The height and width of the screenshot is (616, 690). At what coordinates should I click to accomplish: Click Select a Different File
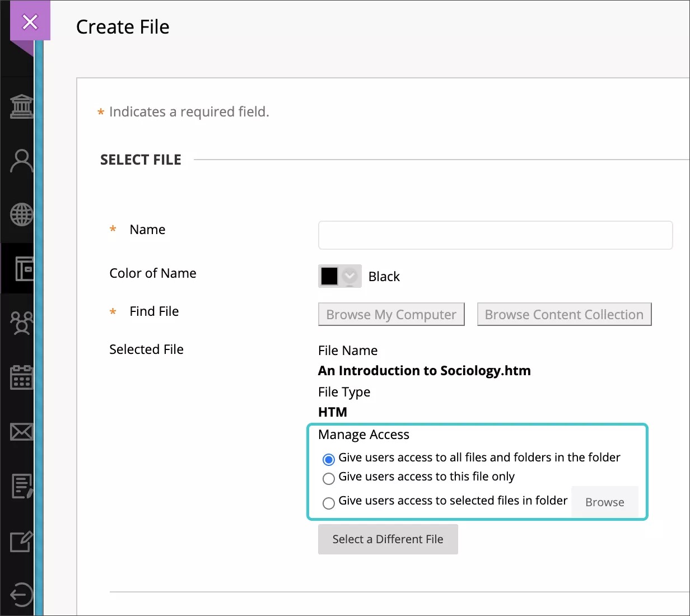(388, 539)
